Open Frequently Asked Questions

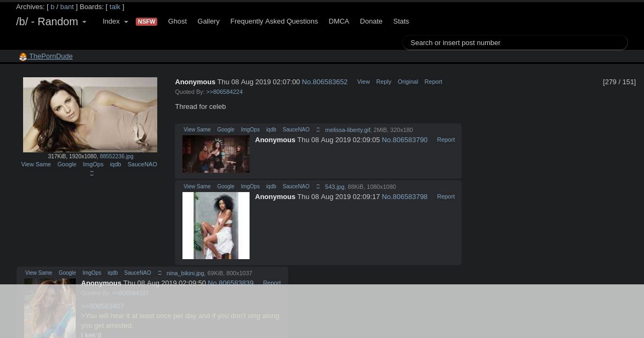[x=274, y=21]
